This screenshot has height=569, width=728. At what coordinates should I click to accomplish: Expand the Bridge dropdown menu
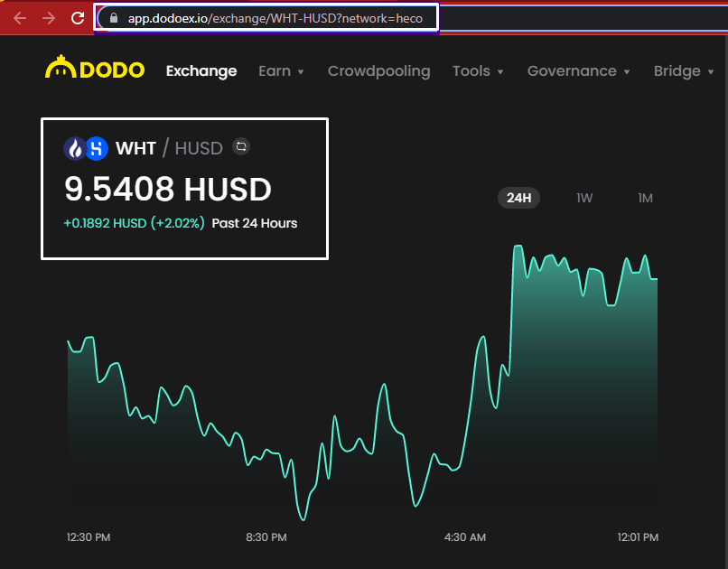pyautogui.click(x=684, y=71)
